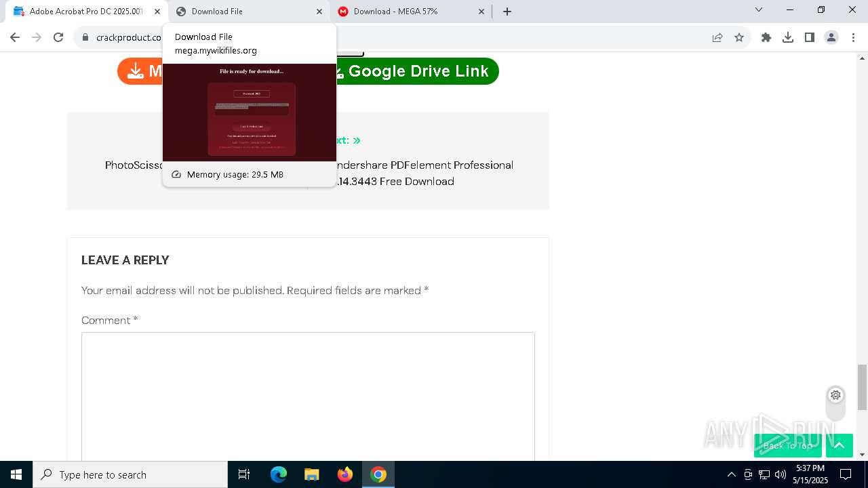Go forward to the next page
868x488 pixels.
37,37
